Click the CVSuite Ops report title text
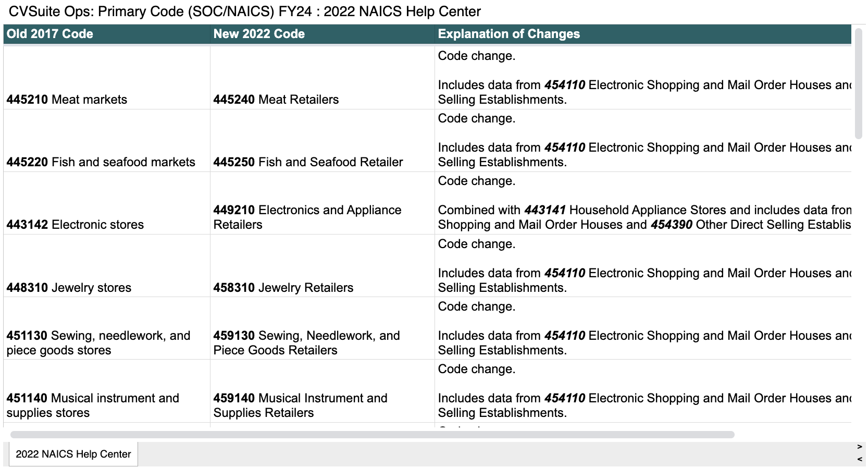The width and height of the screenshot is (868, 468). [x=245, y=11]
